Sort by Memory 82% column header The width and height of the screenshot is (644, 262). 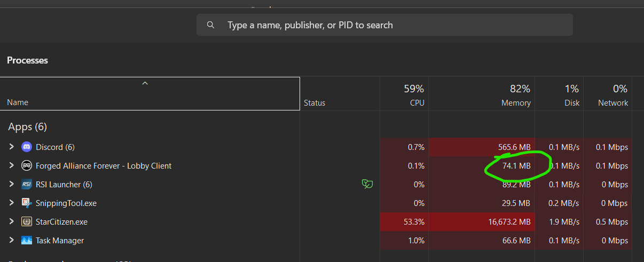(x=482, y=95)
